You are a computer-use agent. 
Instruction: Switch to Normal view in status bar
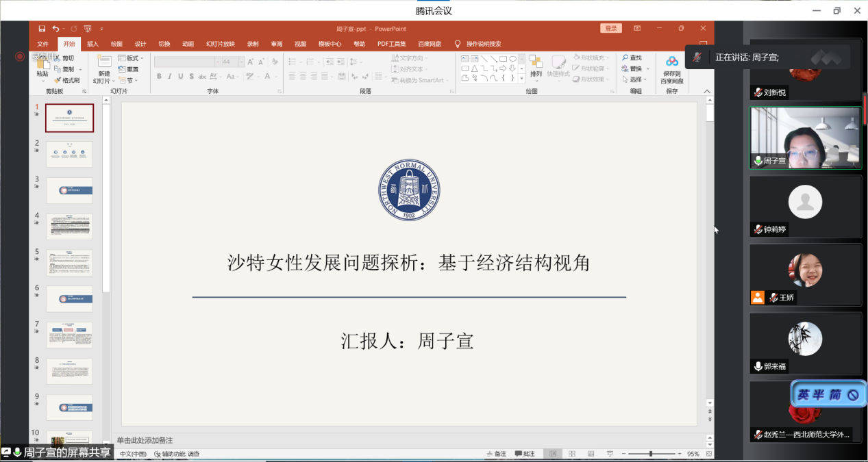click(553, 454)
